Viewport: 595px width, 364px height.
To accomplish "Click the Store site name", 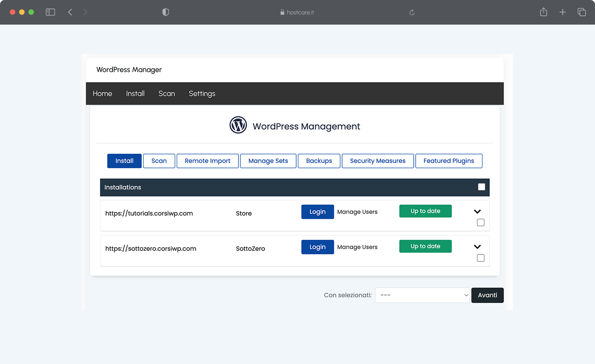I will [244, 214].
